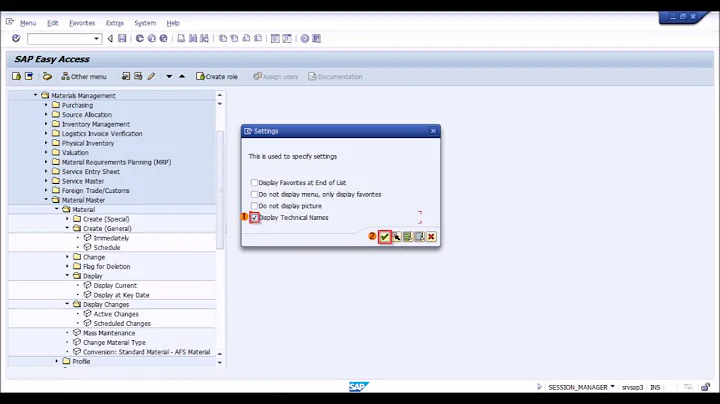Screen dimensions: 720x404
Task: Click the Documentation button
Action: 335,77
